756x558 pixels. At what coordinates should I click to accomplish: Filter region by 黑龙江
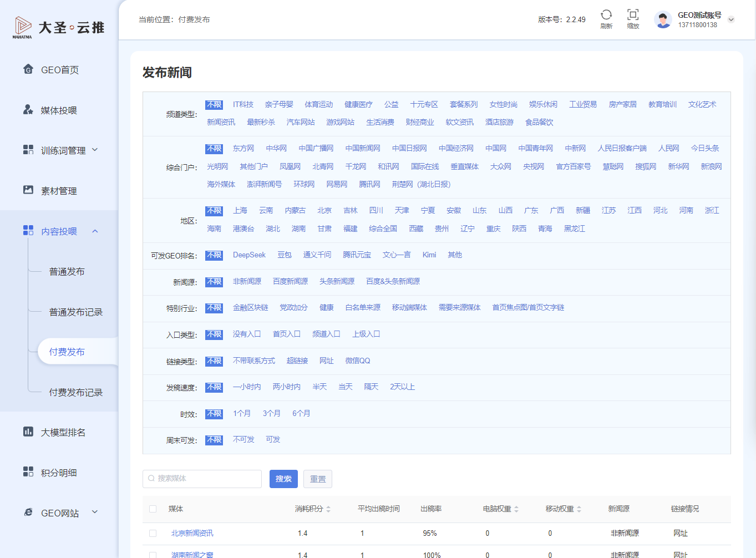point(575,229)
